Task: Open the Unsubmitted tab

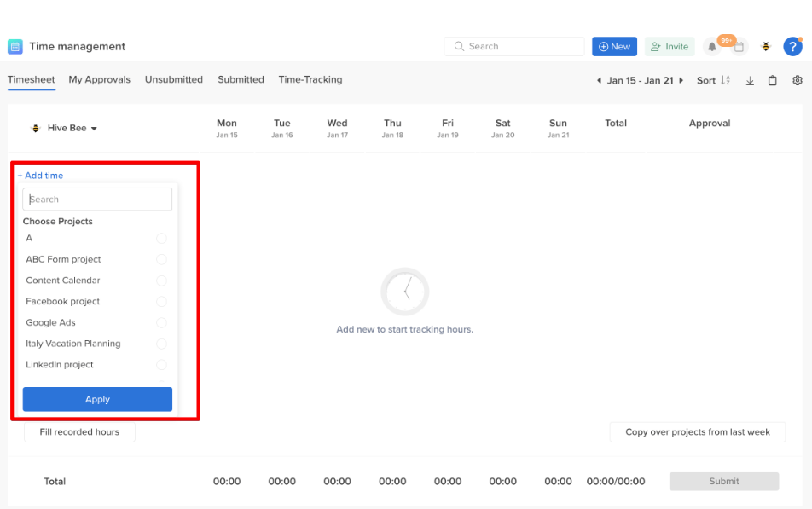Action: click(x=174, y=80)
